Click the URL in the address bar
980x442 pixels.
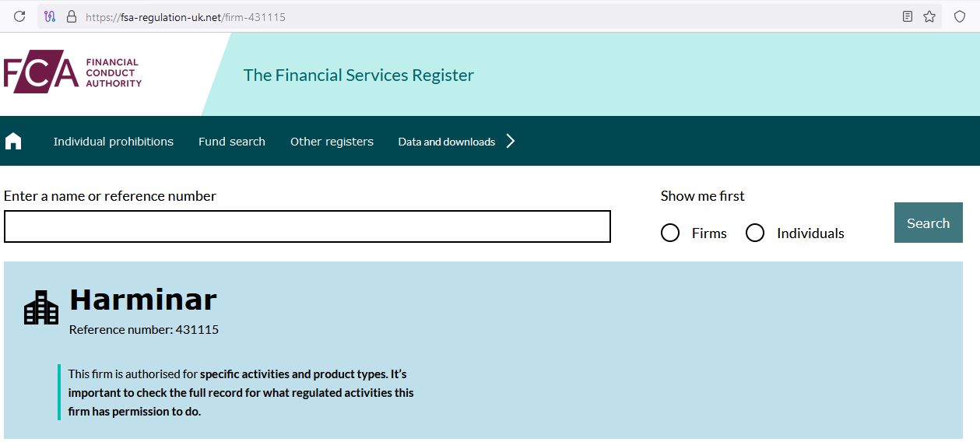[x=185, y=16]
